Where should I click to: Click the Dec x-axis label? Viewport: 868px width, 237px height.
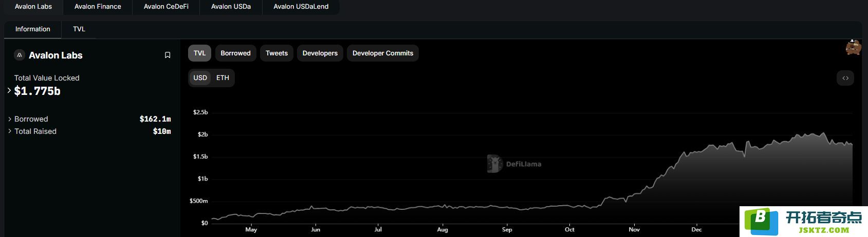click(x=697, y=230)
